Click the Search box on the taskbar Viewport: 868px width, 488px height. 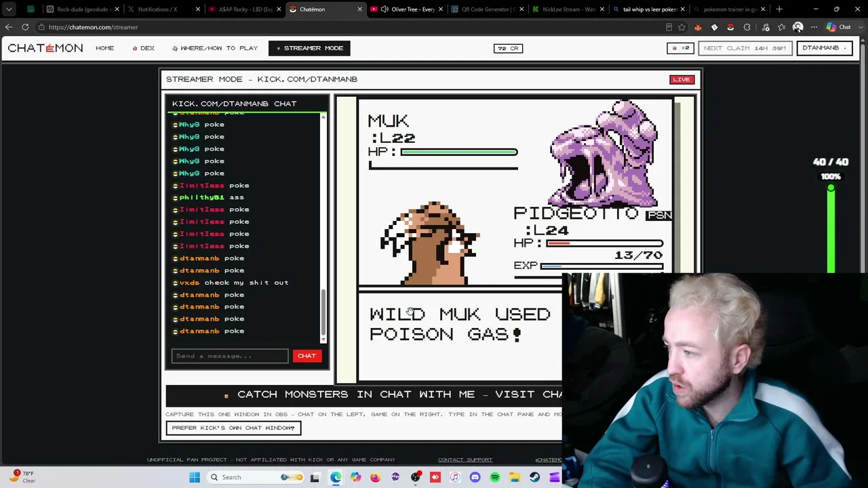pyautogui.click(x=255, y=477)
